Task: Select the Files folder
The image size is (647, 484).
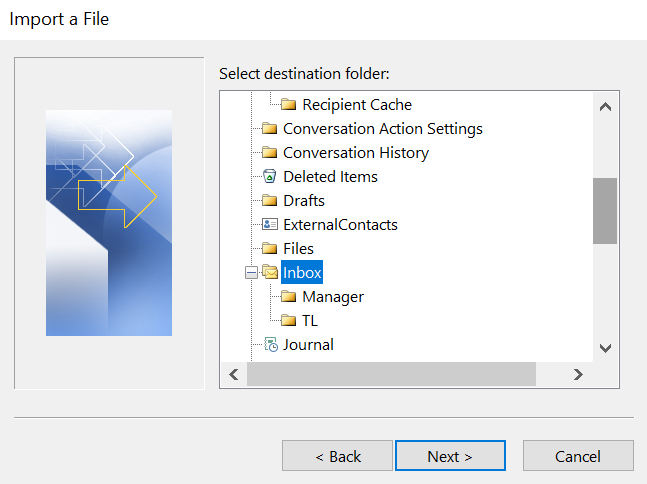Action: [x=298, y=249]
